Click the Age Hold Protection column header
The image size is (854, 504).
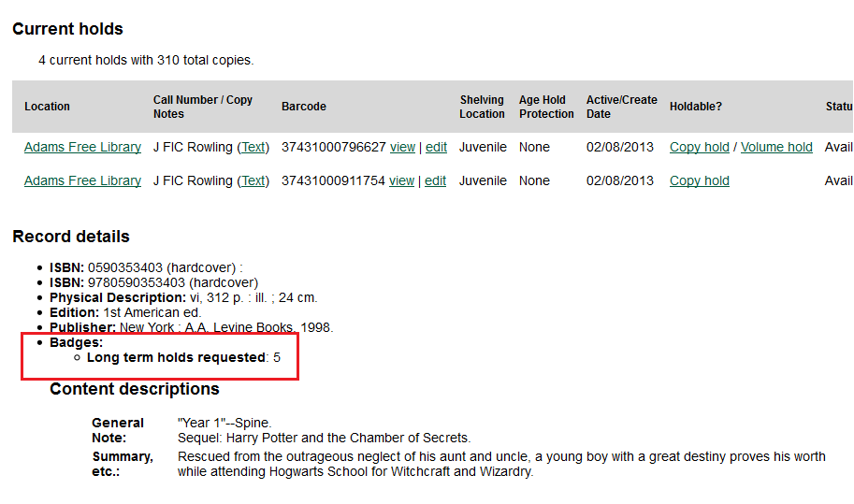[x=546, y=107]
